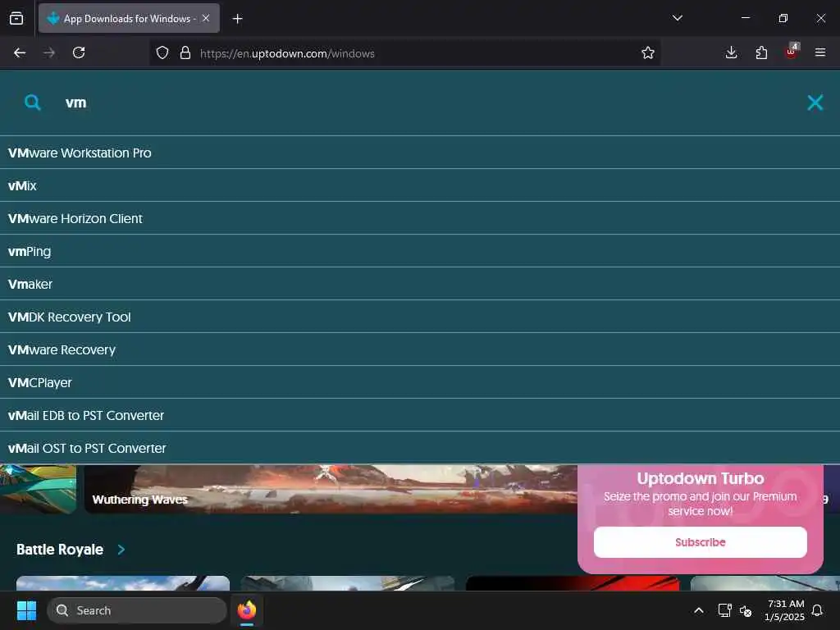Click the muted volume tray icon
Viewport: 840px width, 630px height.
click(745, 610)
